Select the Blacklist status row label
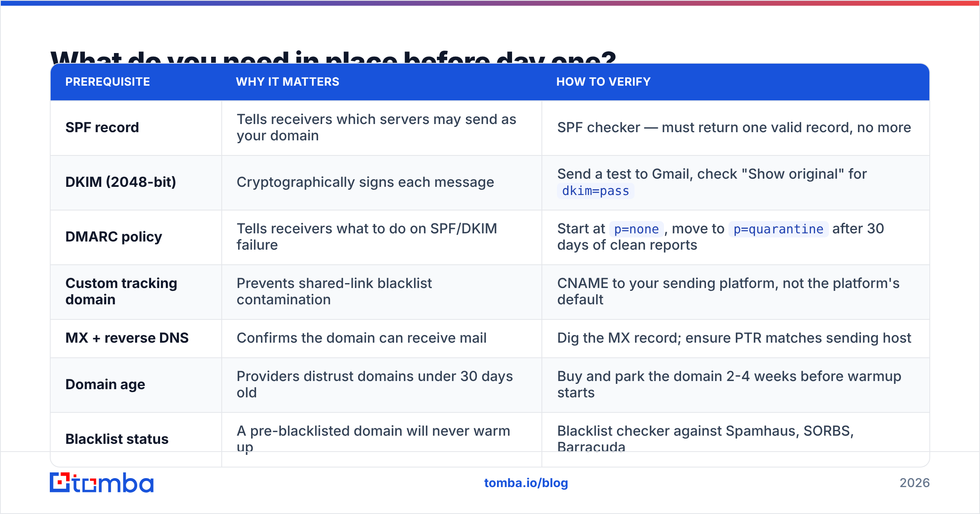The height and width of the screenshot is (514, 980). [x=117, y=439]
